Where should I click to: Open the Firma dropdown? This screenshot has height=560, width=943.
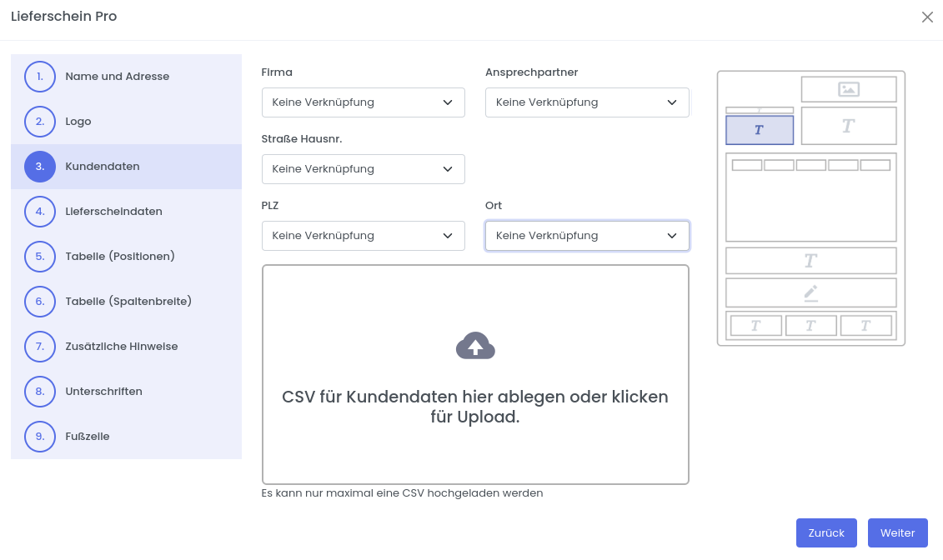[363, 102]
